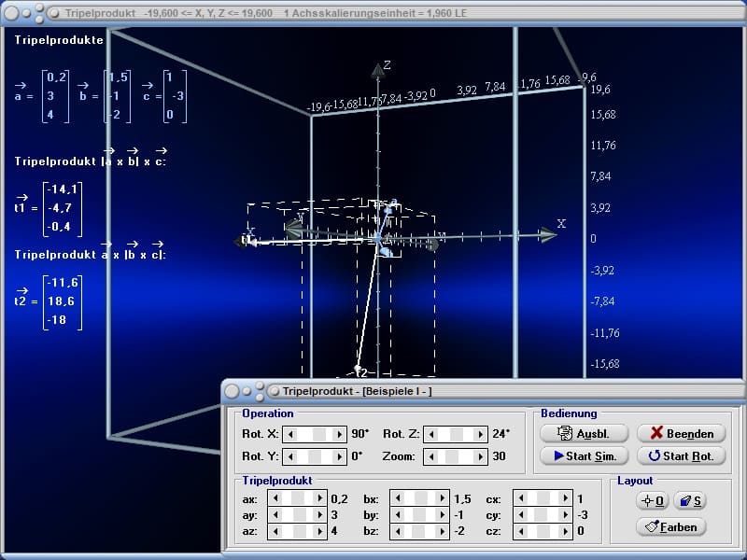Click the Rot. Z value 24°
Viewport: 747px width, 560px height.
click(x=501, y=434)
